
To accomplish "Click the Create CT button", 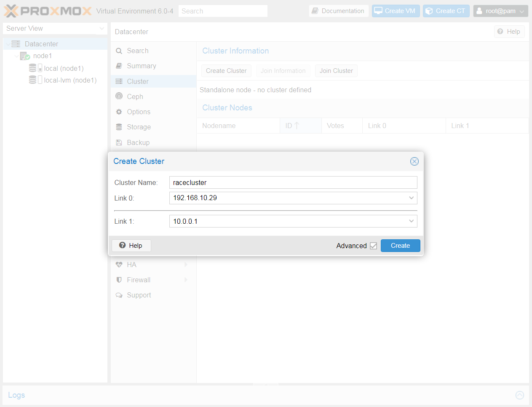I will coord(446,11).
